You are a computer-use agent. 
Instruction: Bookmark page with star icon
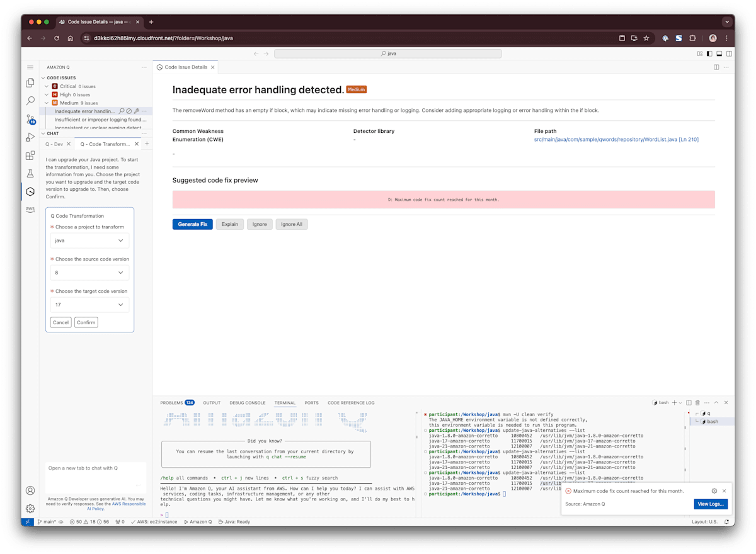point(646,38)
